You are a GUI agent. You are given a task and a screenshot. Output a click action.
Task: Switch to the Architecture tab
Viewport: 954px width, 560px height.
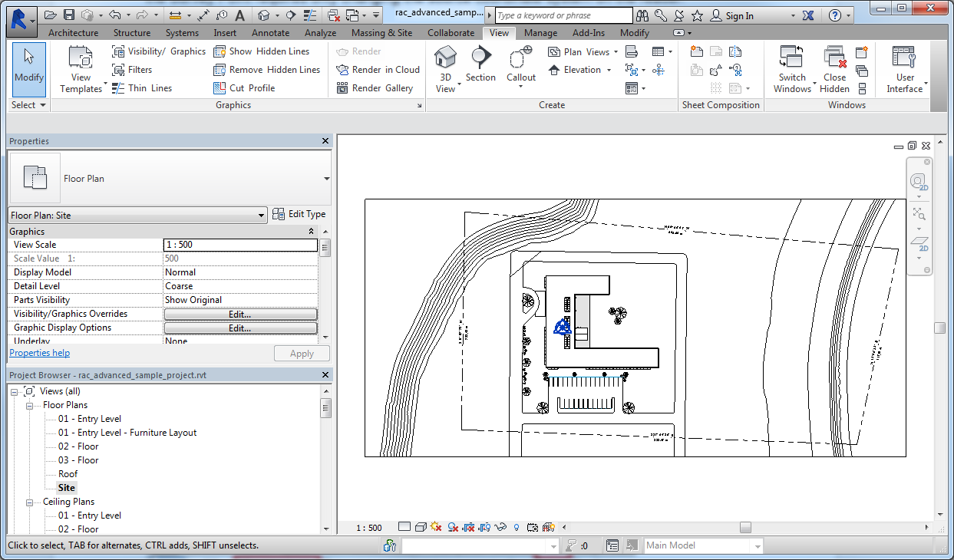click(74, 33)
